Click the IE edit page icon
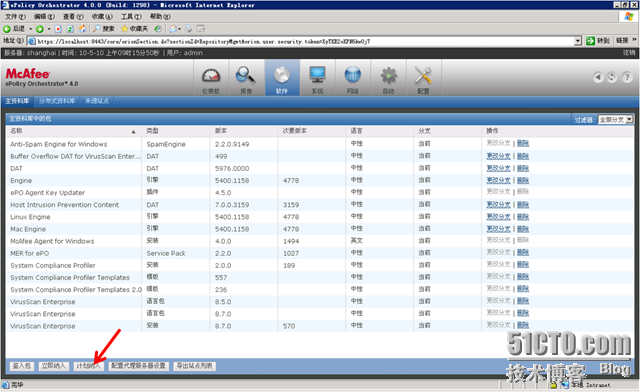 pyautogui.click(x=200, y=29)
